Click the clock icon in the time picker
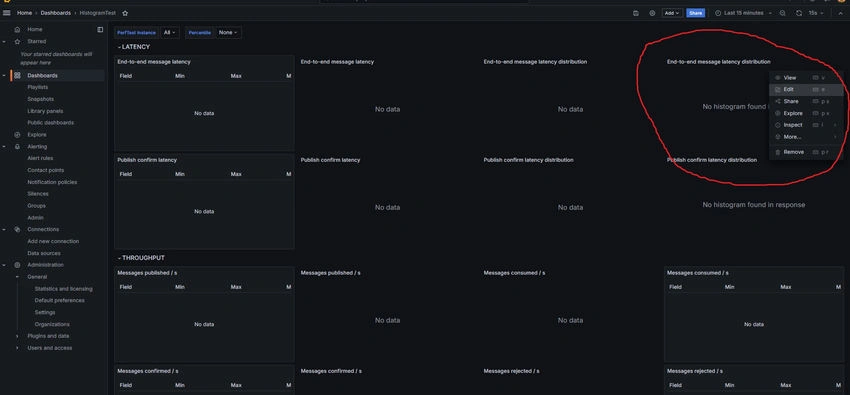This screenshot has width=850, height=395. click(x=718, y=13)
